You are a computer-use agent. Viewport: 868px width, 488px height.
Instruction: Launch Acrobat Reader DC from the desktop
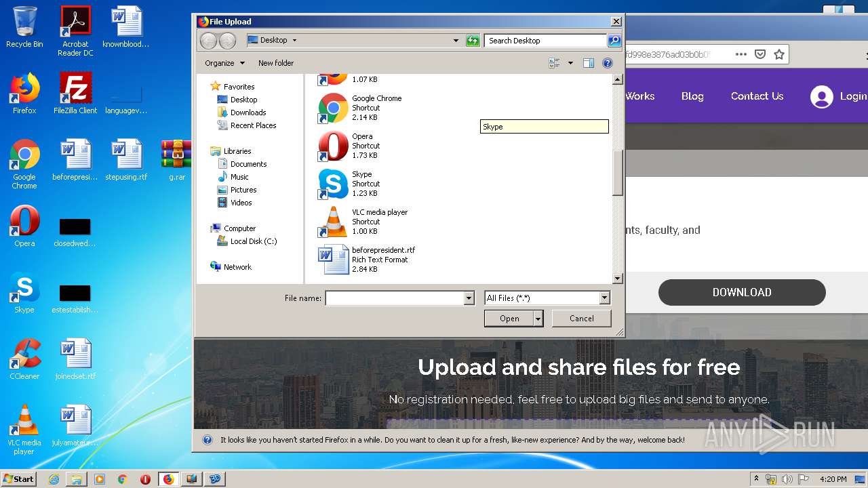click(x=75, y=31)
